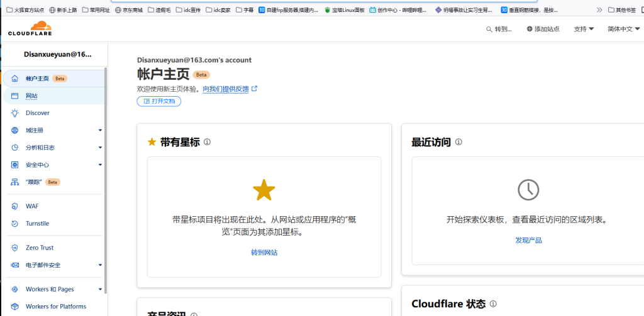
Task: Click the search magnifier icon beside 转到...
Action: pyautogui.click(x=489, y=29)
